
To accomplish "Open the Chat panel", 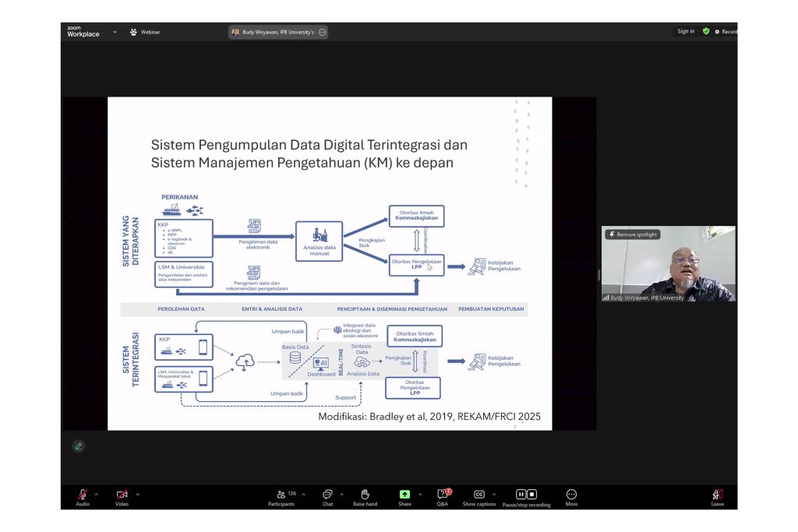I will click(x=327, y=497).
